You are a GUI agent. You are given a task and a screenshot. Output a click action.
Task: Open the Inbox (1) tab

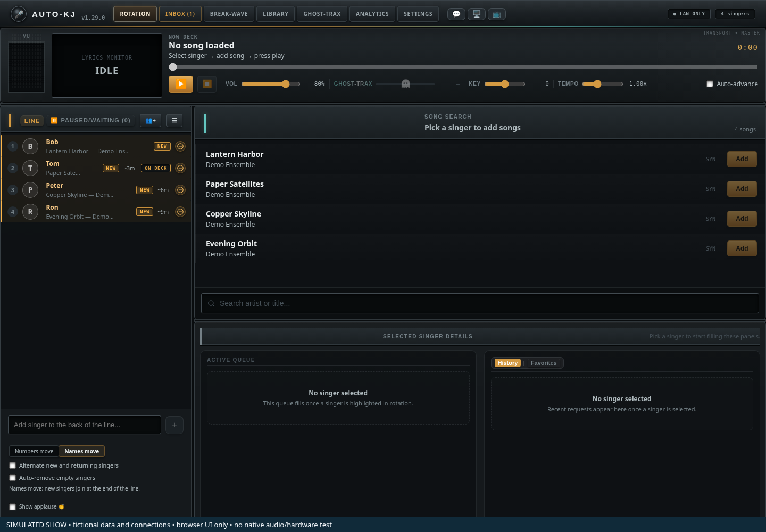tap(180, 14)
